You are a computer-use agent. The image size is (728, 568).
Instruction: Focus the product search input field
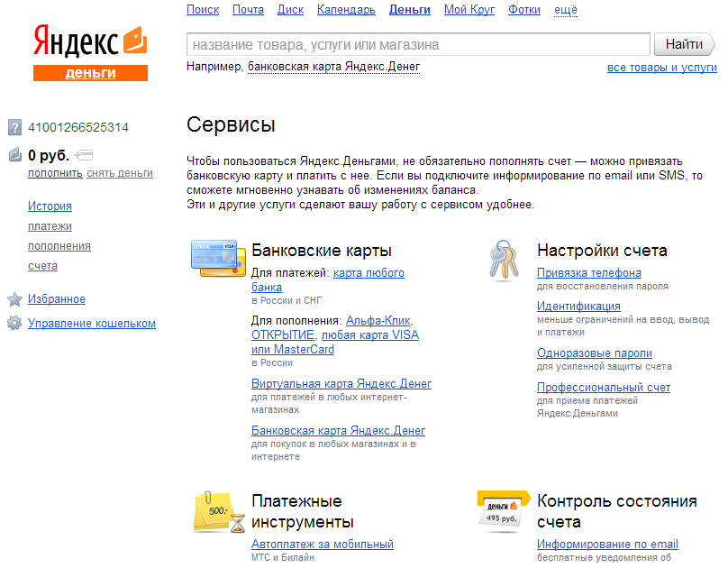pos(418,44)
